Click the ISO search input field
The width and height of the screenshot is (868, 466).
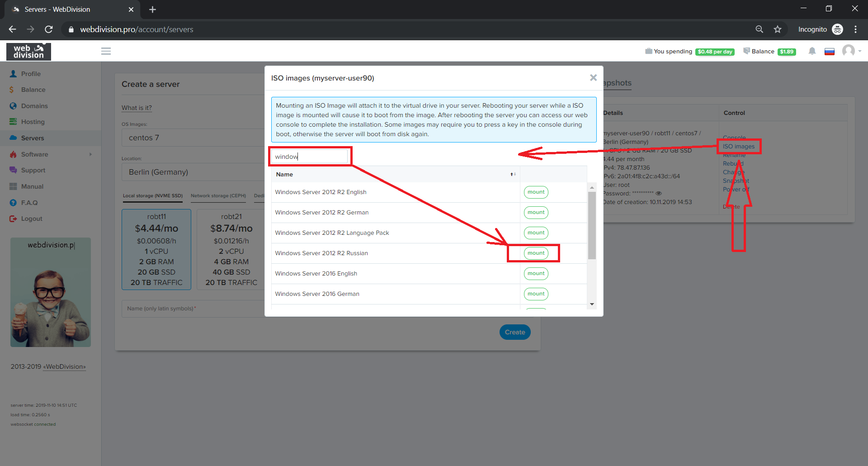(309, 157)
